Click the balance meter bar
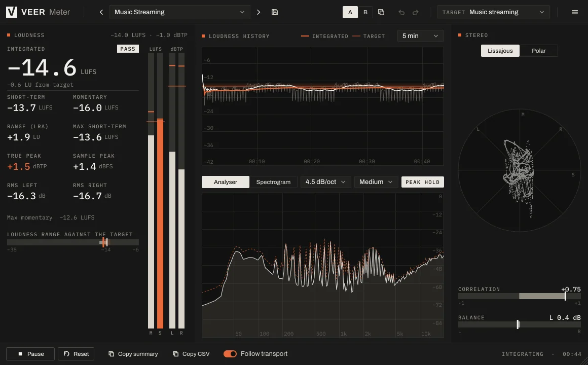588x365 pixels. coord(520,324)
